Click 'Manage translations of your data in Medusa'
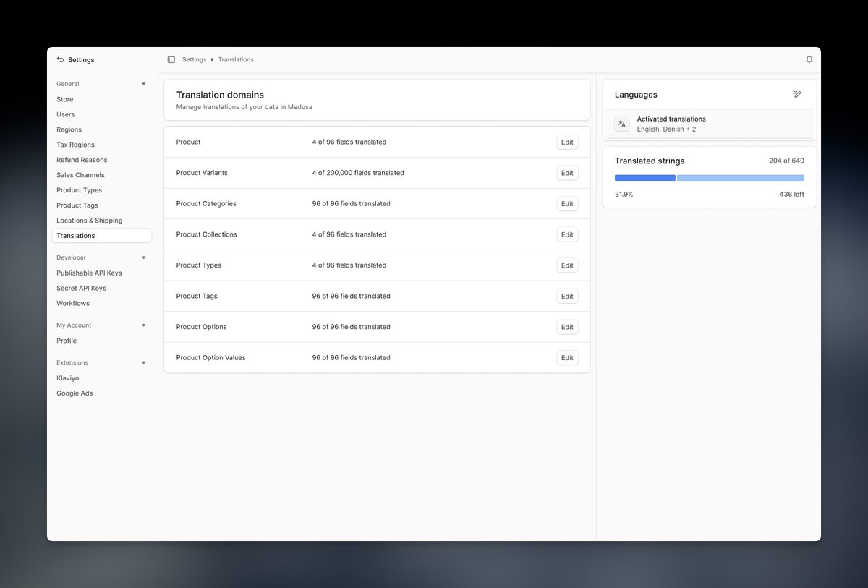Viewport: 868px width, 588px height. click(244, 107)
